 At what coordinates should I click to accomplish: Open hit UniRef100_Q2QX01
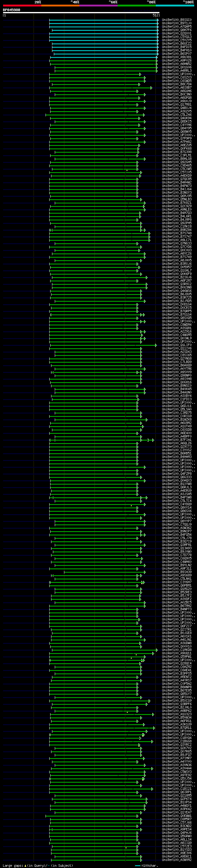tap(176, 33)
